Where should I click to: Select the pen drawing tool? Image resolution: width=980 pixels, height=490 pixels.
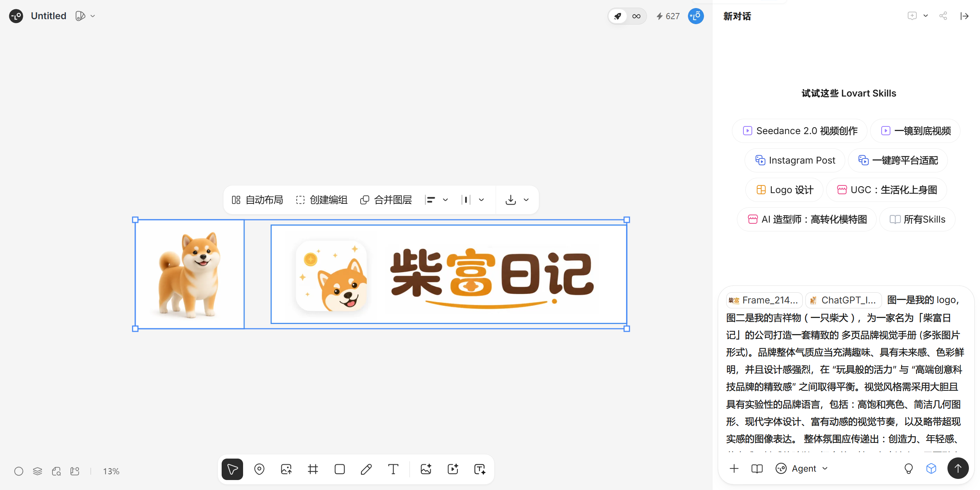click(366, 469)
